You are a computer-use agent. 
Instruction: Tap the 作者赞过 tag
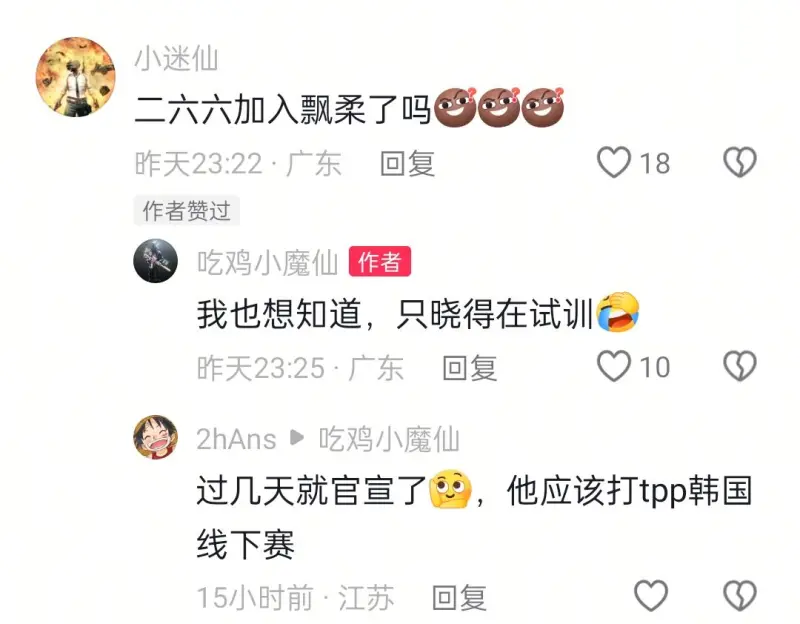click(187, 211)
